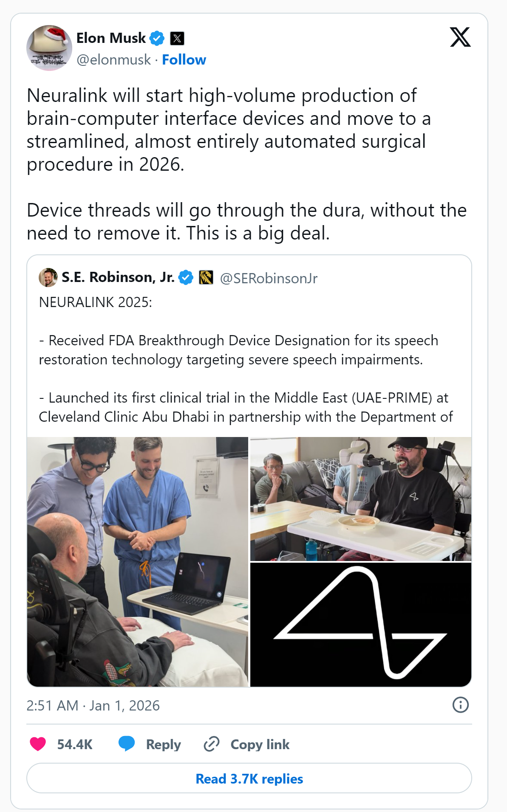The image size is (507, 812).
Task: Click the 2:51 AM Jan 1, 2026 timestamp
Action: click(x=93, y=705)
